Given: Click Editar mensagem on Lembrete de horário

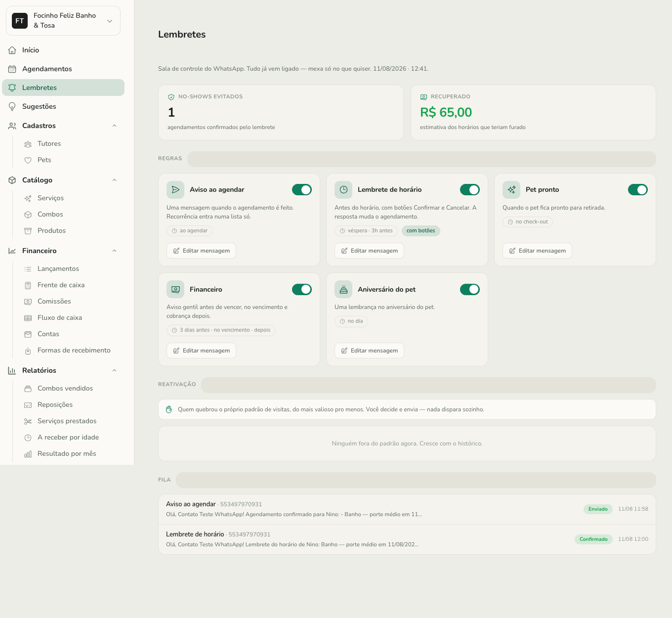Looking at the screenshot, I should (x=369, y=251).
